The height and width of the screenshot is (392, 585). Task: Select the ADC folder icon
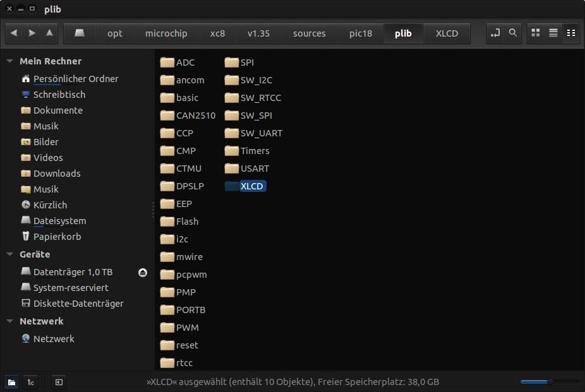[167, 62]
